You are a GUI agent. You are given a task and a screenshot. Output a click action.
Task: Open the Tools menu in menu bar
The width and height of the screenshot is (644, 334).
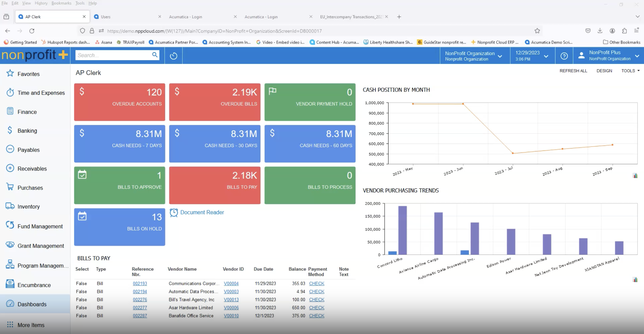tap(80, 3)
